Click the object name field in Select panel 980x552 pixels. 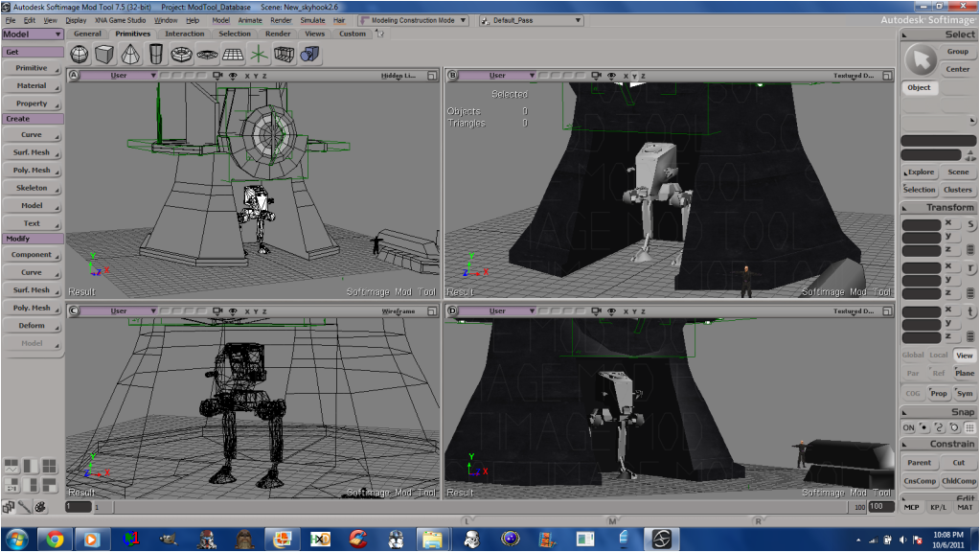point(938,141)
